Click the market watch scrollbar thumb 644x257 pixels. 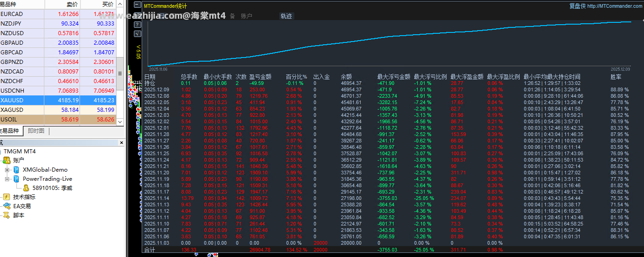[120, 73]
